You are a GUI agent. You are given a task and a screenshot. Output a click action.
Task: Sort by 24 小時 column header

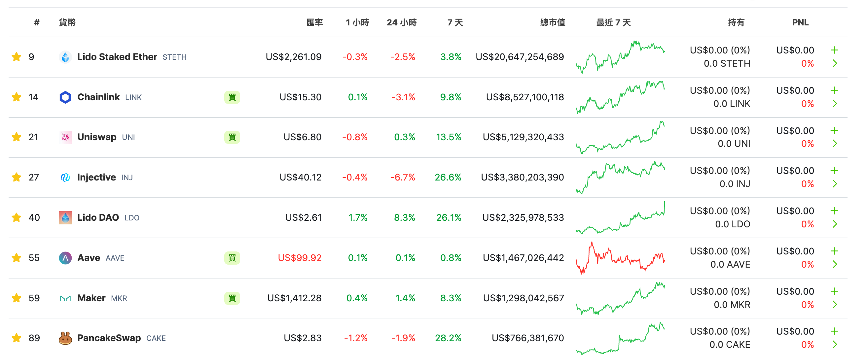401,22
